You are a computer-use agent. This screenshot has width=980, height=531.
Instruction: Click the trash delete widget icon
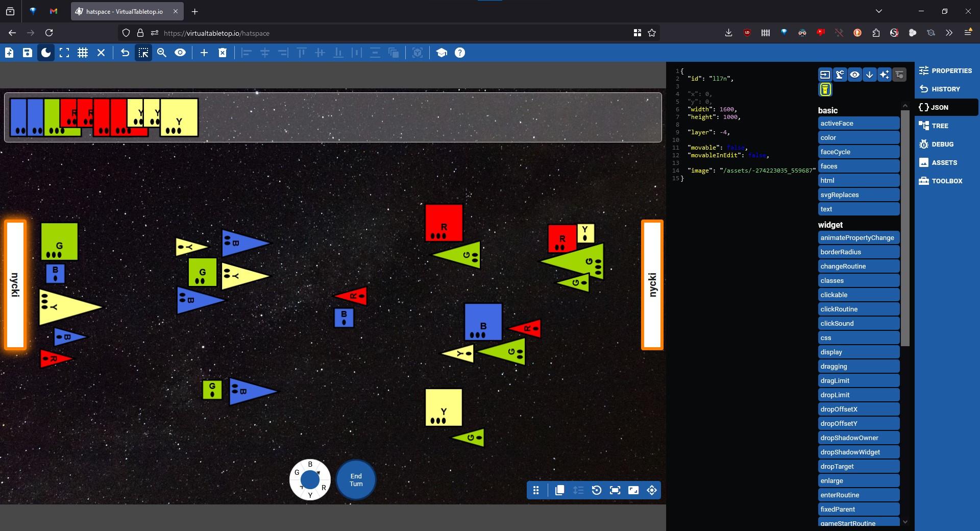tap(223, 53)
